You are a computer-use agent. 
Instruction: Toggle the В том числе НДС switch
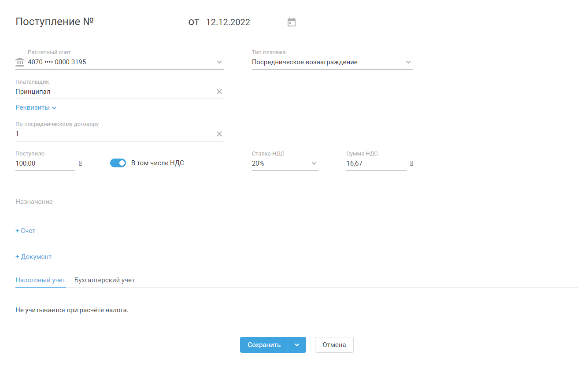(118, 163)
